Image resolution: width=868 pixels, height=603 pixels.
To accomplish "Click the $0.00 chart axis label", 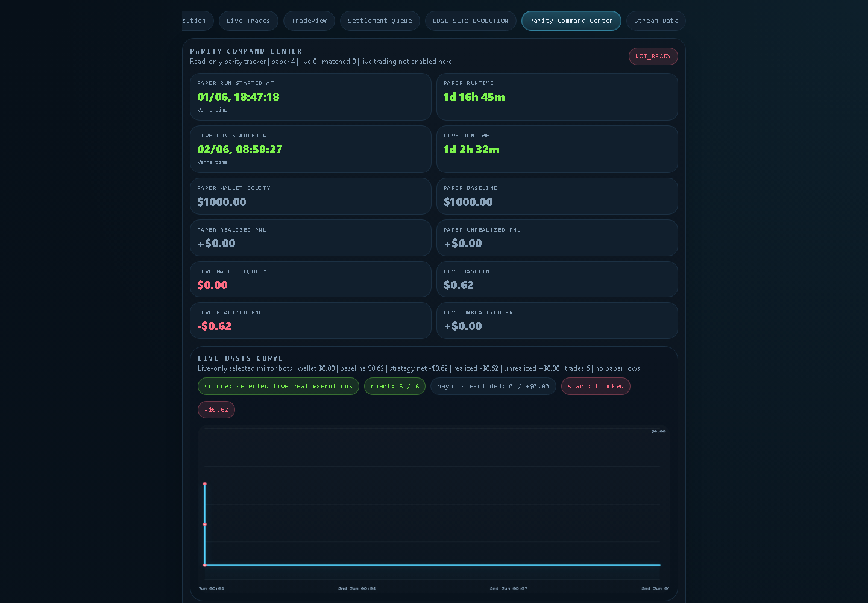I will 658,432.
